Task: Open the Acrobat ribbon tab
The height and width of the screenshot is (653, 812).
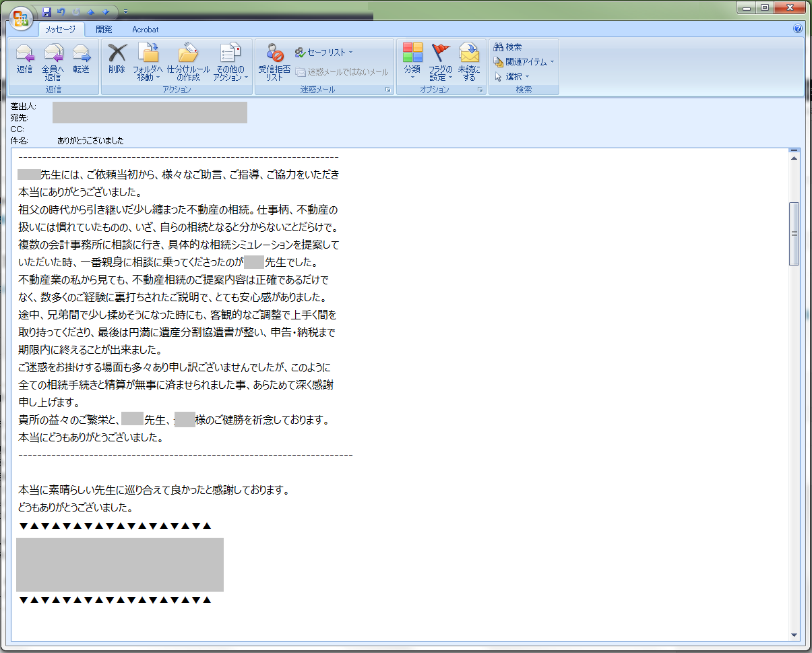Action: [146, 30]
